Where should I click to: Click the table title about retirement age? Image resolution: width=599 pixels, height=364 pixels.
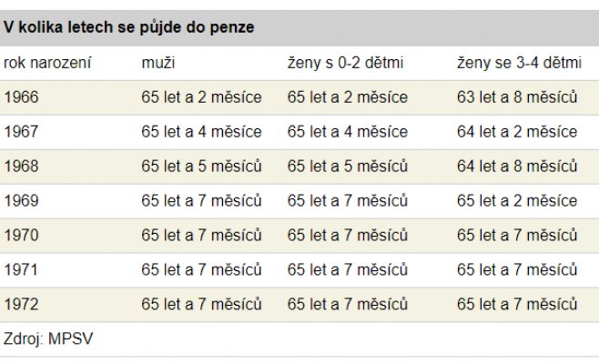point(128,27)
